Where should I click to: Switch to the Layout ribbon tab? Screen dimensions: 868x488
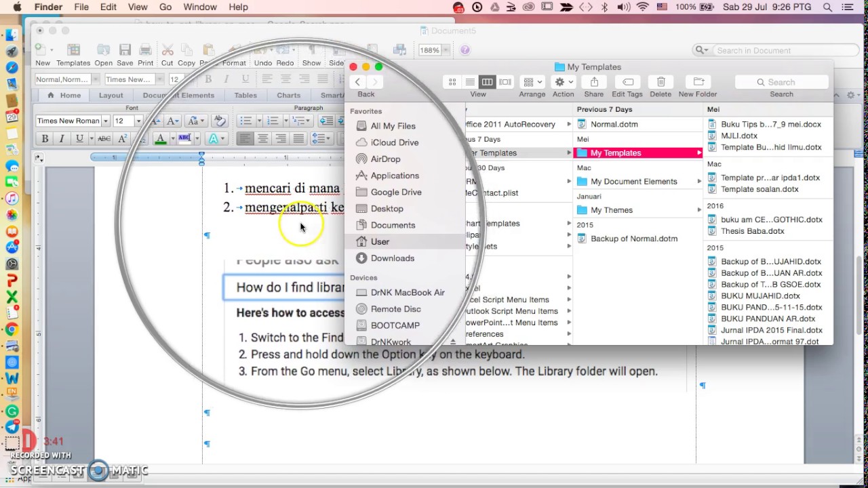[x=111, y=96]
